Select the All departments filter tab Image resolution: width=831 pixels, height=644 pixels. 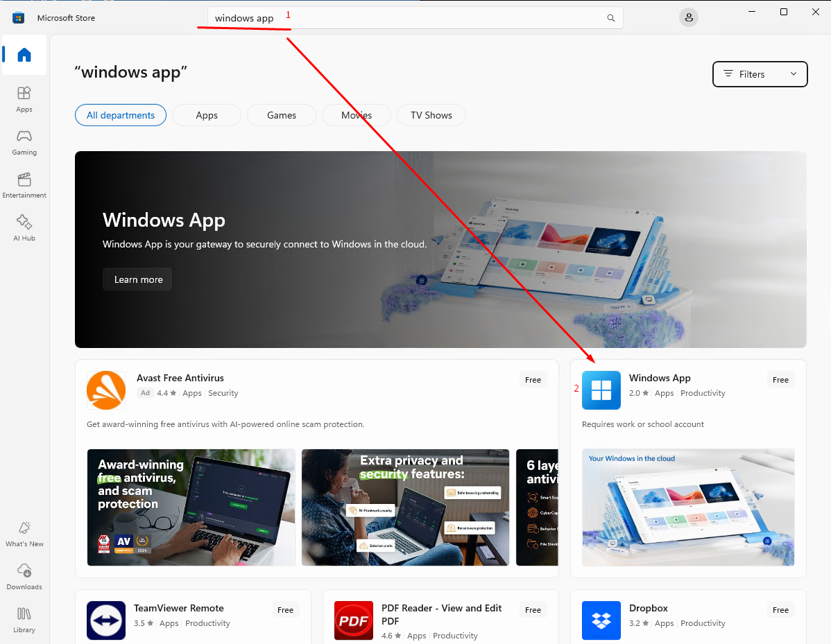[121, 115]
